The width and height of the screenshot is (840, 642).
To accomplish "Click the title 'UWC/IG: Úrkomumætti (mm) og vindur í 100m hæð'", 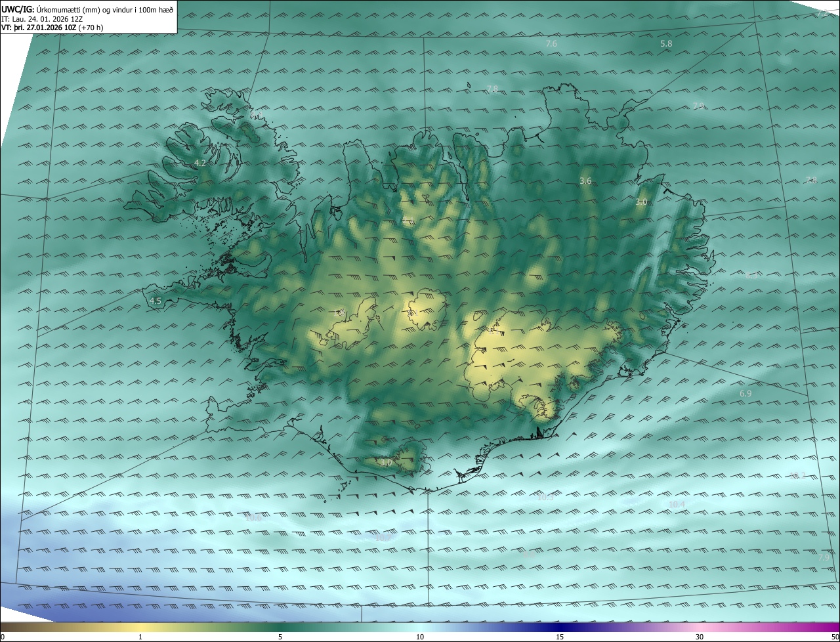I will (87, 9).
